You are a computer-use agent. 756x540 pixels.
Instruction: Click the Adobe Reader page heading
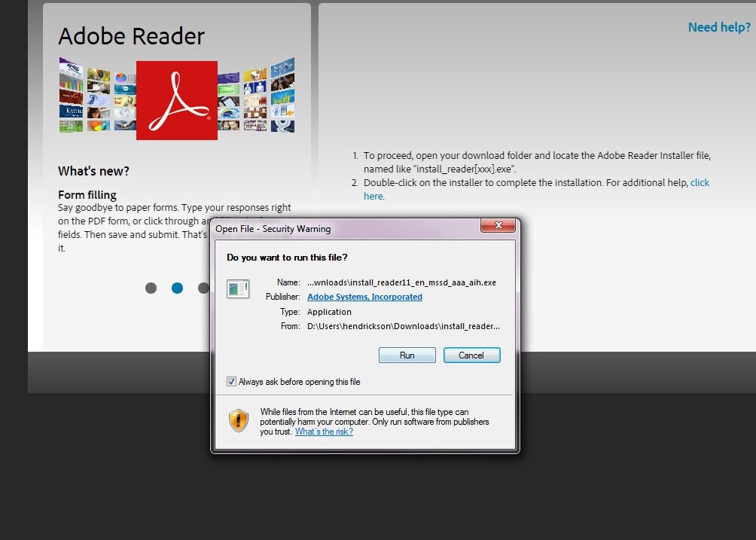pos(131,36)
